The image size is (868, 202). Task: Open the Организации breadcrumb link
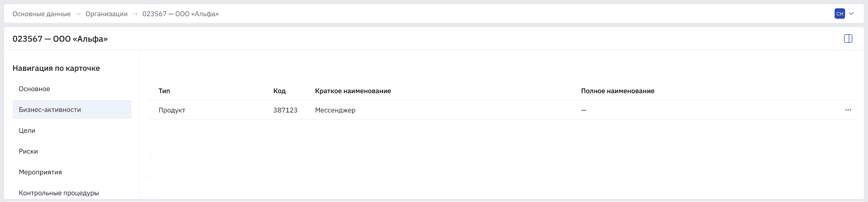point(106,14)
